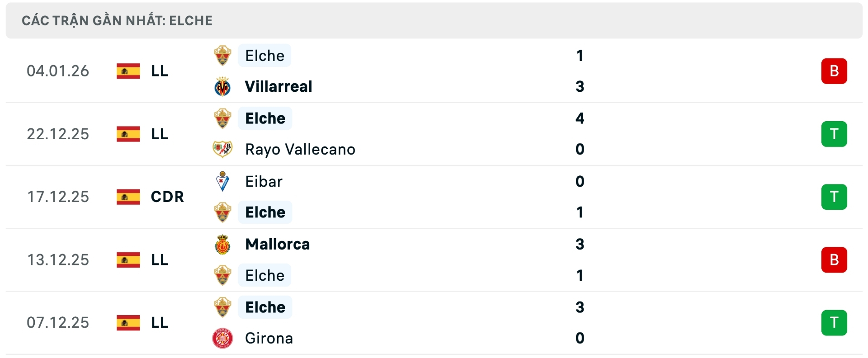Click the red B badge for the Mallorca defeat
Screen dimensions: 868x358
coord(835,260)
